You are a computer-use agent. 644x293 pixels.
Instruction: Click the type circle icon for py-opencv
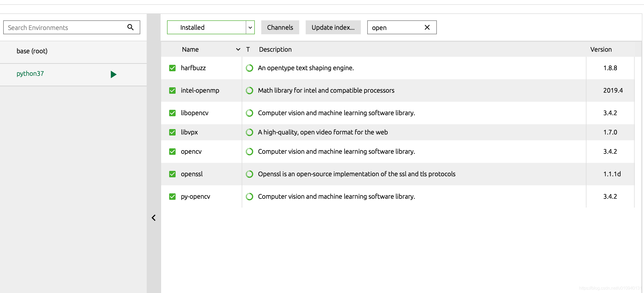pos(249,197)
